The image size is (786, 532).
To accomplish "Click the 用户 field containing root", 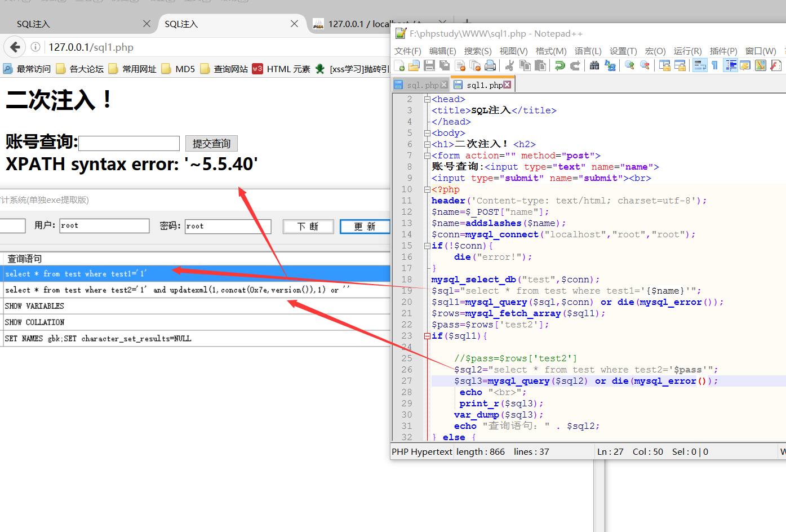I will 104,226.
